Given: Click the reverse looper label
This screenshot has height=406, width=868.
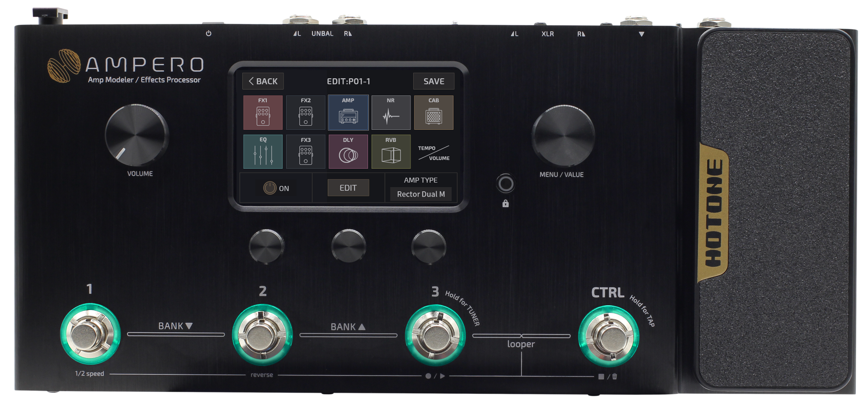Looking at the screenshot, I should click(x=262, y=375).
